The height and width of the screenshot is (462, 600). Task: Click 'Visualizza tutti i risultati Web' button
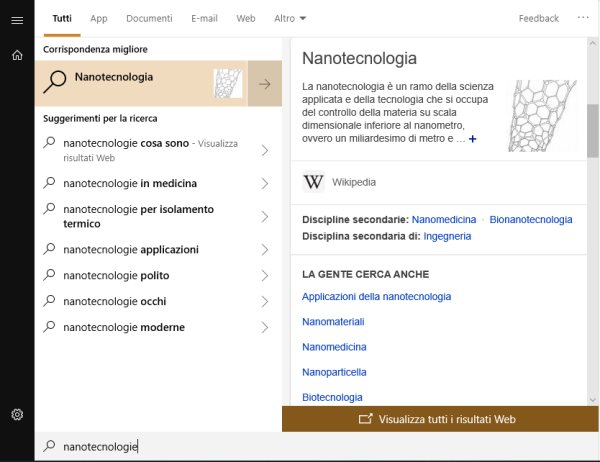click(440, 419)
